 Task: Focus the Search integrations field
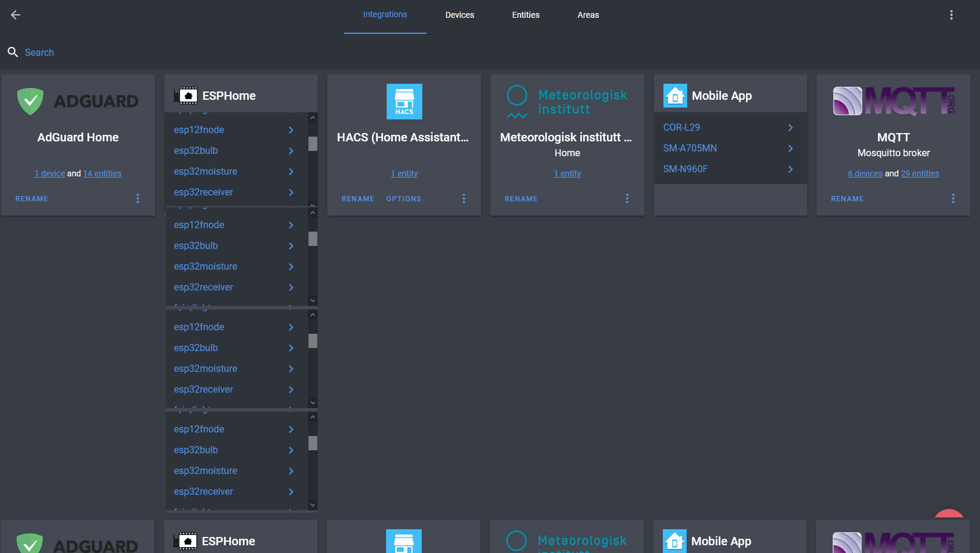(x=490, y=52)
